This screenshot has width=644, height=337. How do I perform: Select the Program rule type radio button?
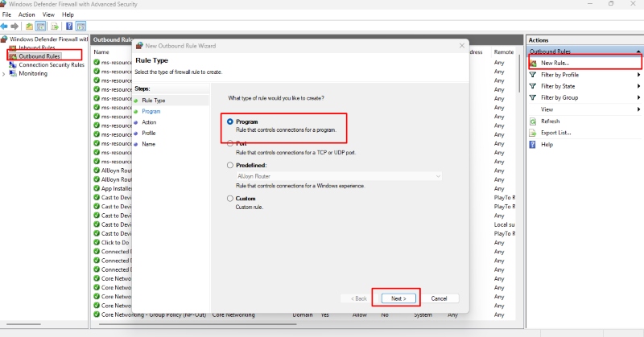[230, 121]
